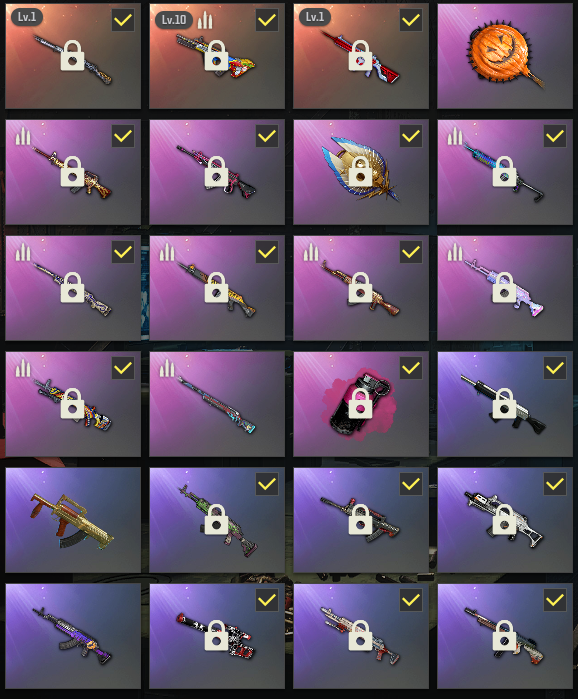This screenshot has width=578, height=699.
Task: Click the golden feathered wing item
Action: [x=361, y=172]
